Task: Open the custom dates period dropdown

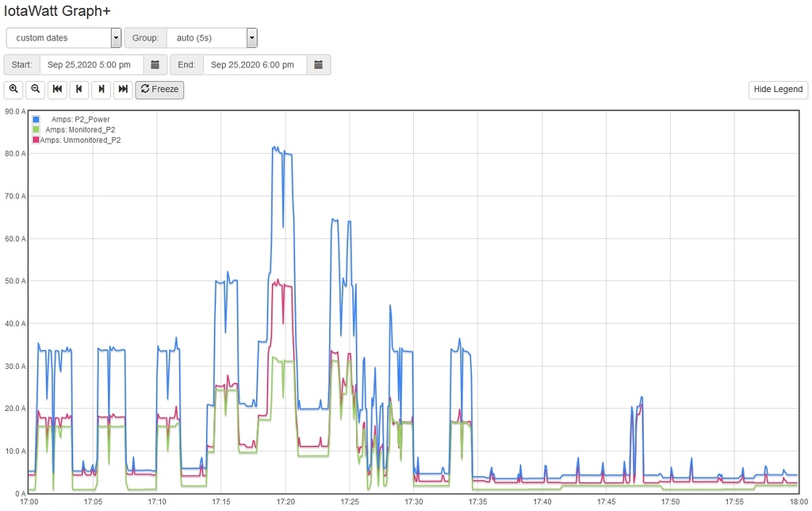Action: [x=63, y=38]
